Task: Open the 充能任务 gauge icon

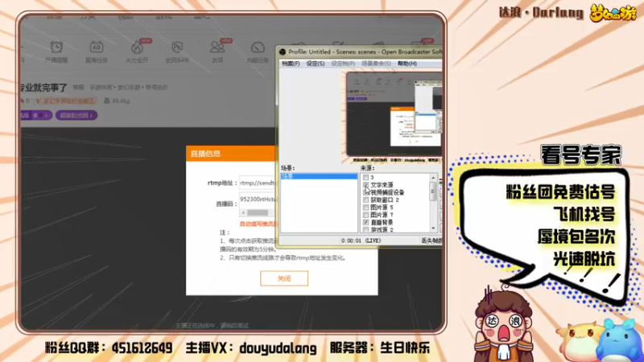Action: (258, 47)
